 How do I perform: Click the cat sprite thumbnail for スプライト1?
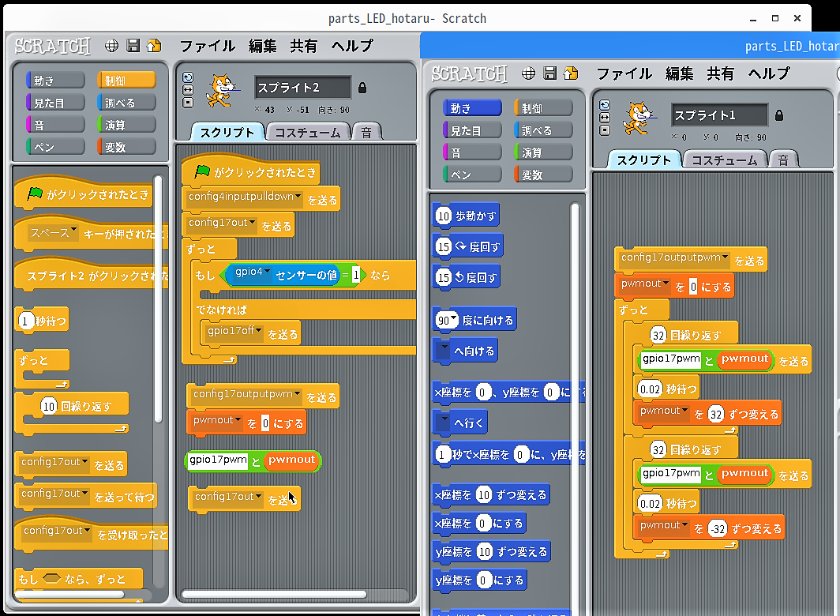(x=638, y=118)
